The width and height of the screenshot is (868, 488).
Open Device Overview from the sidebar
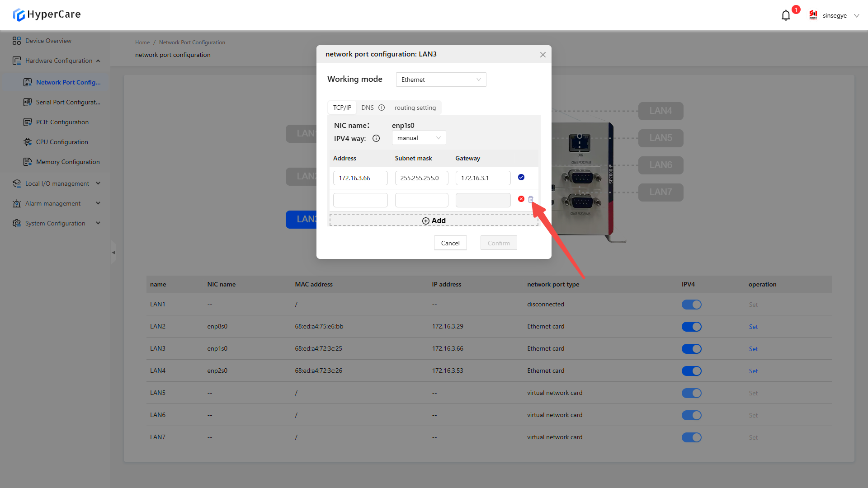48,41
